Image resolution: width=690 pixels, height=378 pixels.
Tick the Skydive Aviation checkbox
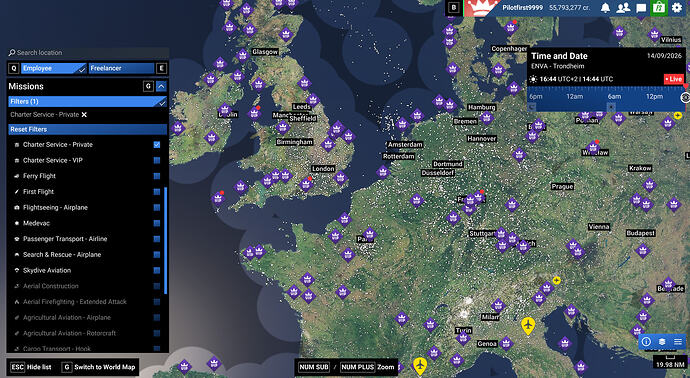tap(157, 270)
